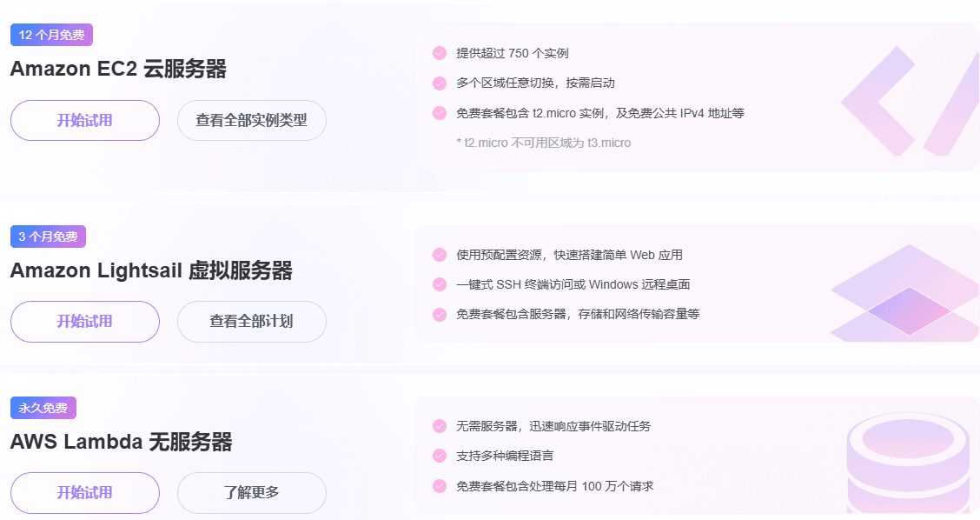
Task: Open 查看全部实例类型
Action: 251,120
